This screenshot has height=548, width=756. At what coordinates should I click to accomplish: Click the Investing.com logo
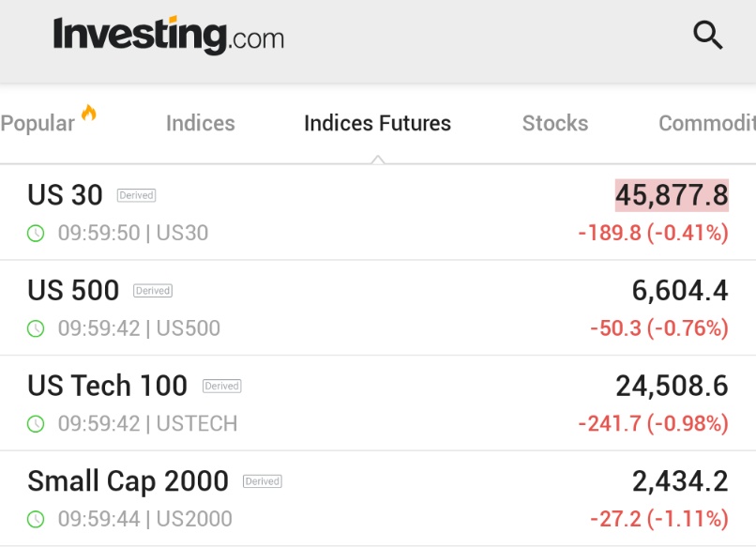point(169,36)
